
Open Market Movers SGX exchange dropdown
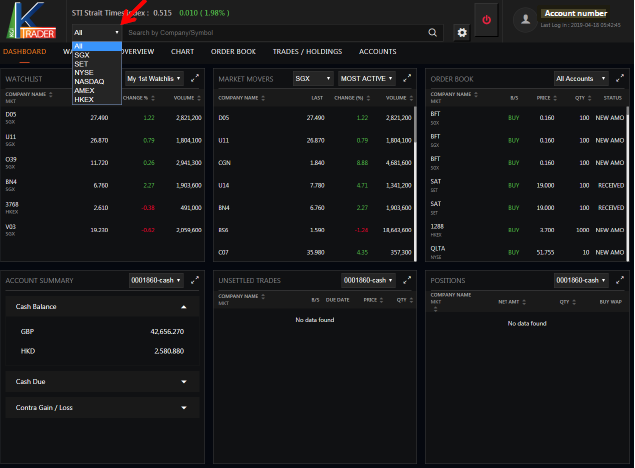pyautogui.click(x=313, y=79)
